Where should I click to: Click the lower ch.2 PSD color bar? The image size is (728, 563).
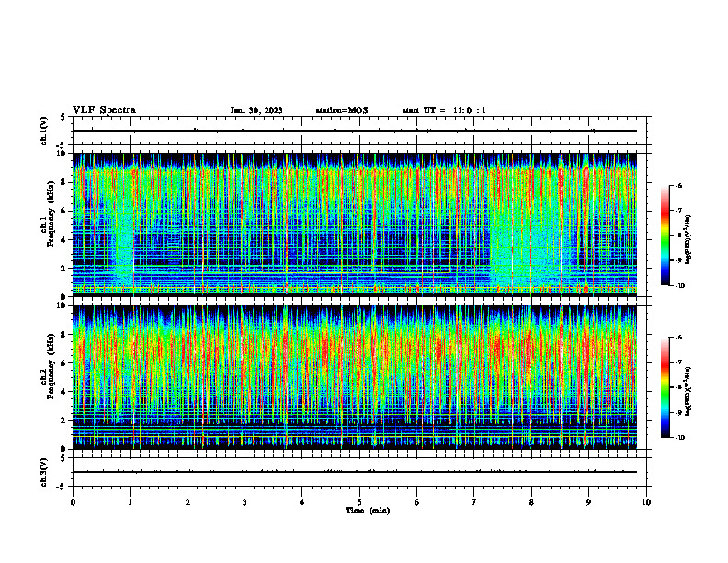(665, 387)
